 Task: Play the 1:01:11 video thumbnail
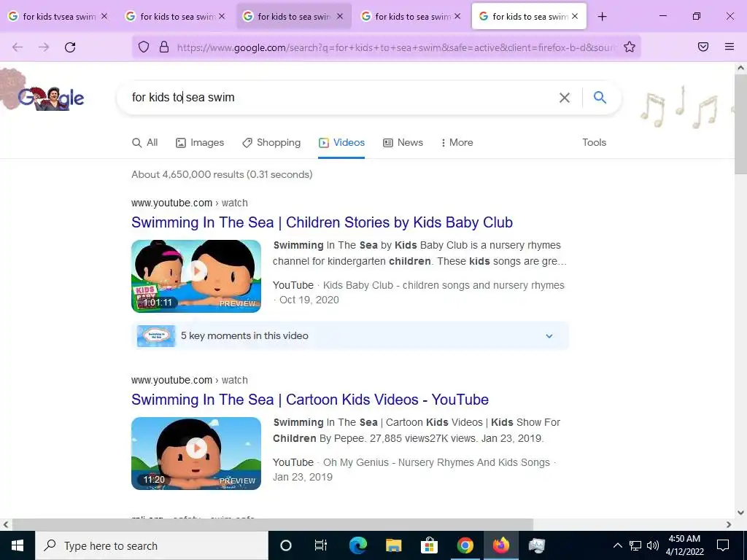pyautogui.click(x=196, y=276)
